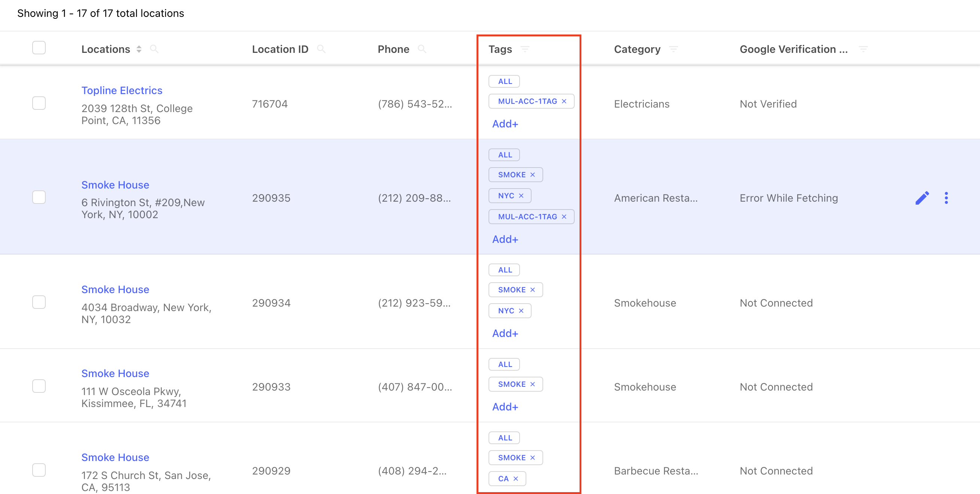
Task: Add a tag to location 290933
Action: pos(505,407)
